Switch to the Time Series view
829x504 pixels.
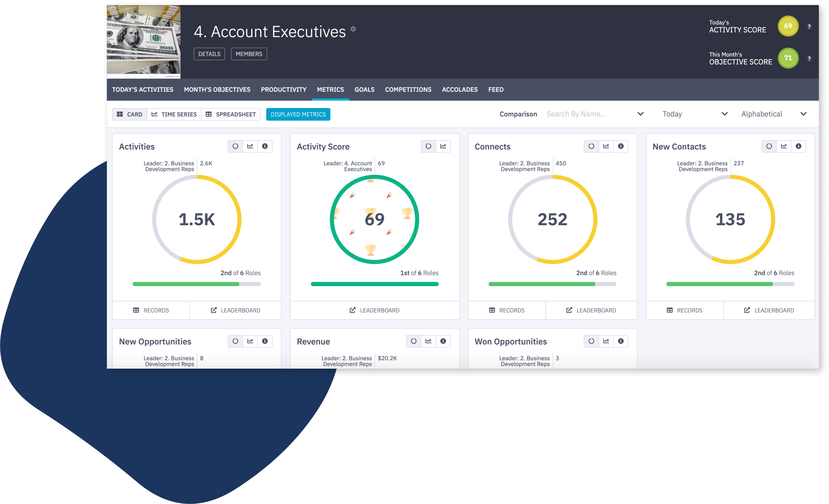click(x=174, y=114)
